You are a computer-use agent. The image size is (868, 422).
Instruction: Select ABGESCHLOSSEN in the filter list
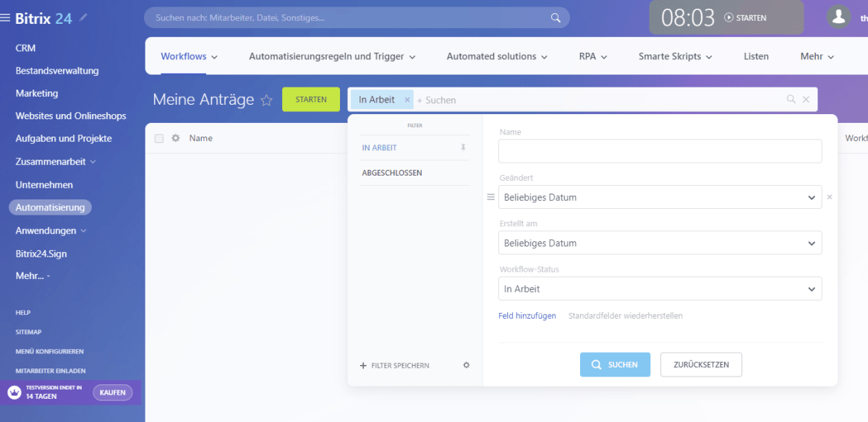pos(392,173)
